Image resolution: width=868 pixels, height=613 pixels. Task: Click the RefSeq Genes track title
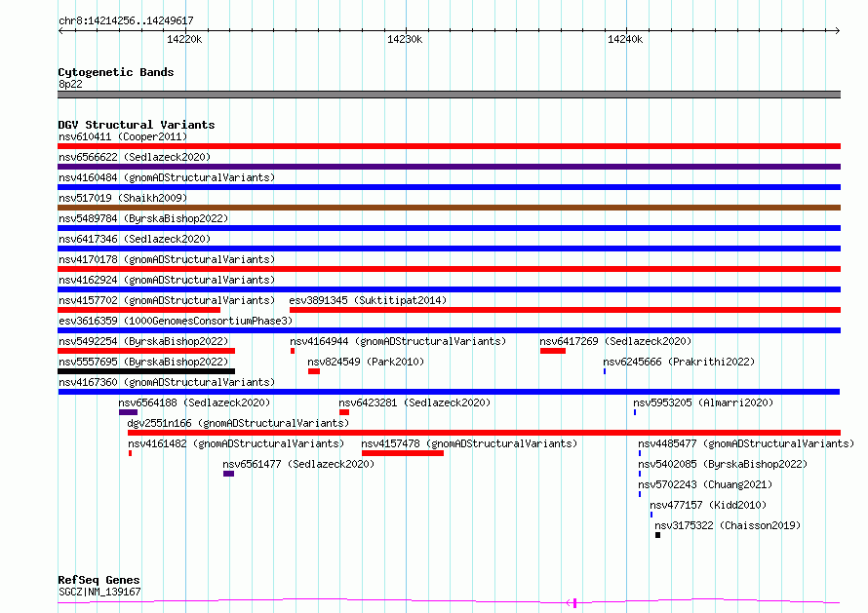click(99, 580)
